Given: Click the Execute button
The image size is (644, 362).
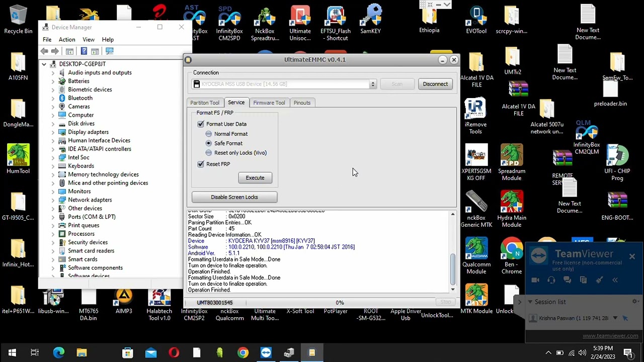Looking at the screenshot, I should click(255, 178).
